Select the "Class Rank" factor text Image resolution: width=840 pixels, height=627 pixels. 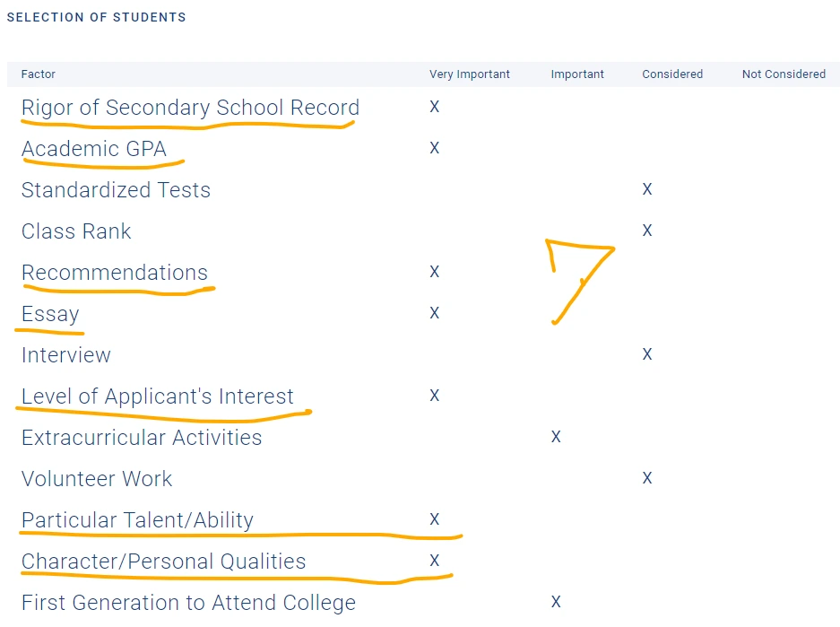76,231
